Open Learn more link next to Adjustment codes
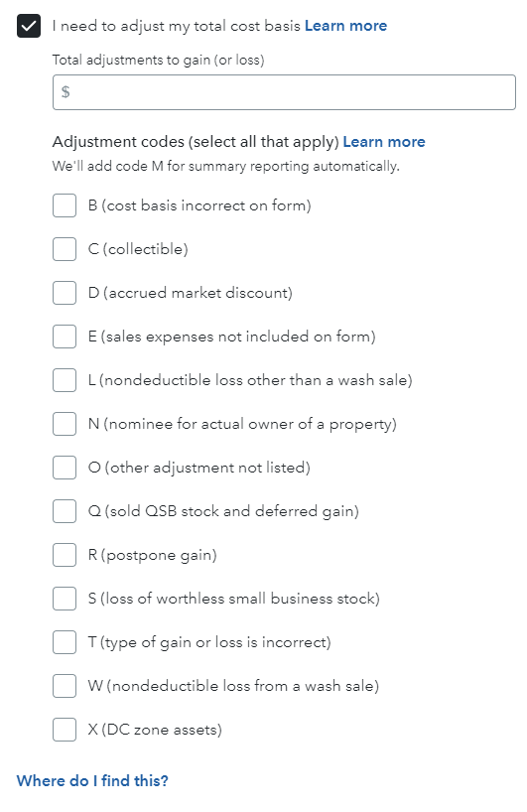Image resolution: width=527 pixels, height=812 pixels. (x=384, y=142)
